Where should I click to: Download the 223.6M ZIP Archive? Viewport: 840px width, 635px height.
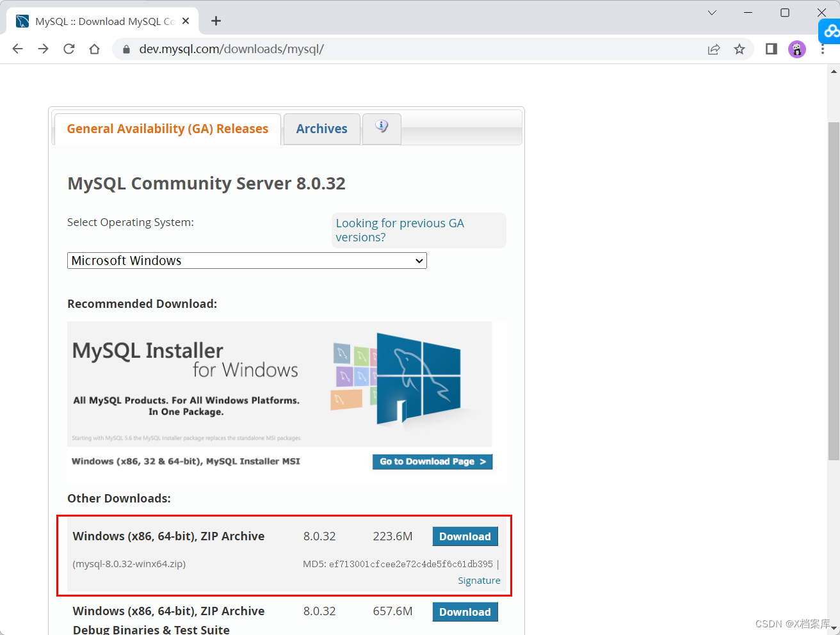coord(465,536)
